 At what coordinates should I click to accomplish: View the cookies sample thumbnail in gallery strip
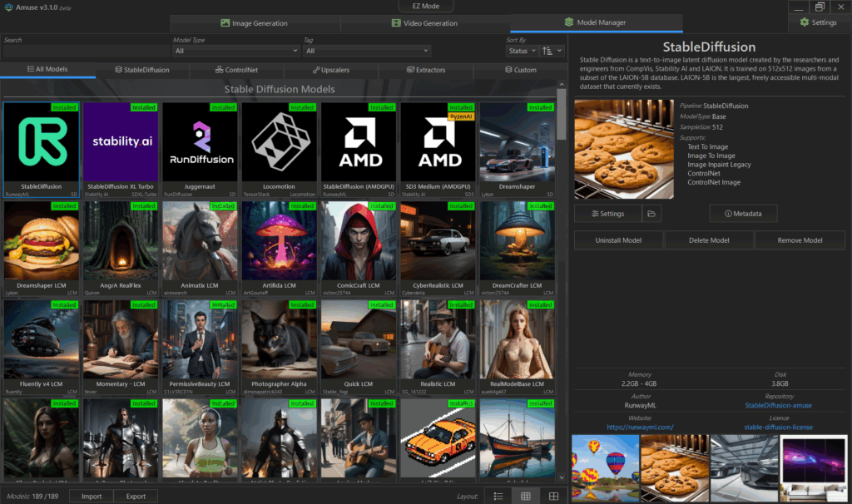pyautogui.click(x=675, y=468)
